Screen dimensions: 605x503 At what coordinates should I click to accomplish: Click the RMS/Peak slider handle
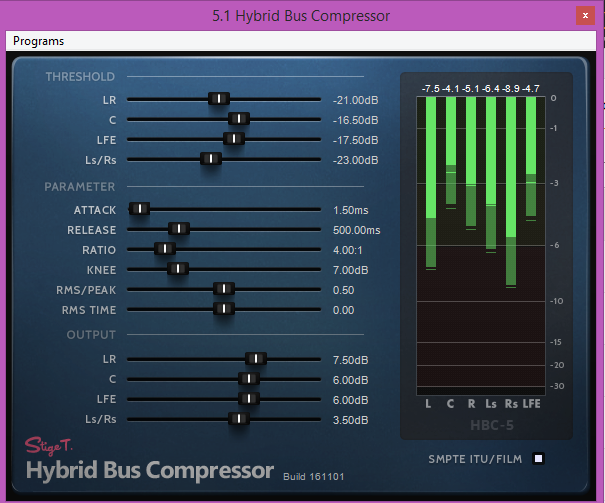pyautogui.click(x=224, y=289)
